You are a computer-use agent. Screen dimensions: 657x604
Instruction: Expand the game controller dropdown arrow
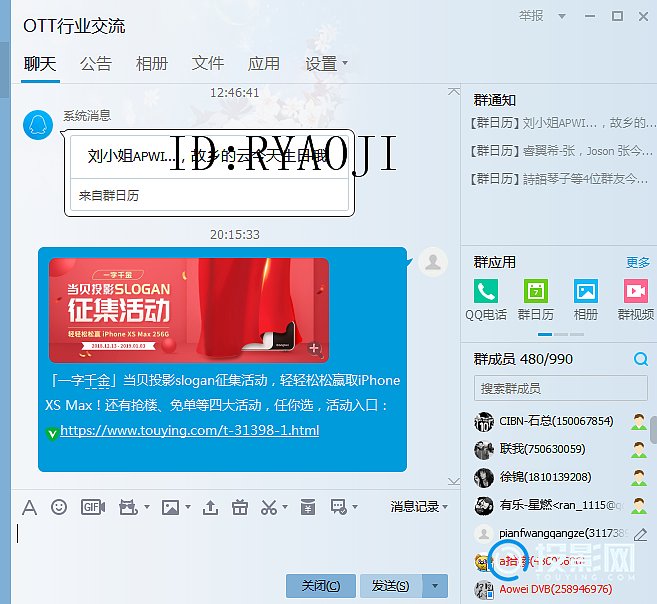click(x=147, y=507)
